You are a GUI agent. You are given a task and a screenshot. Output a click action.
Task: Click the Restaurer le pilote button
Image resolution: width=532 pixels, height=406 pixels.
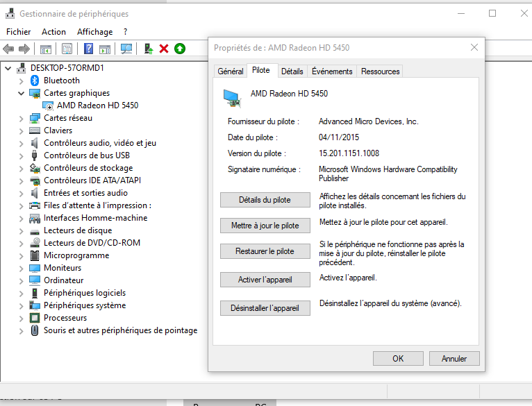(265, 251)
